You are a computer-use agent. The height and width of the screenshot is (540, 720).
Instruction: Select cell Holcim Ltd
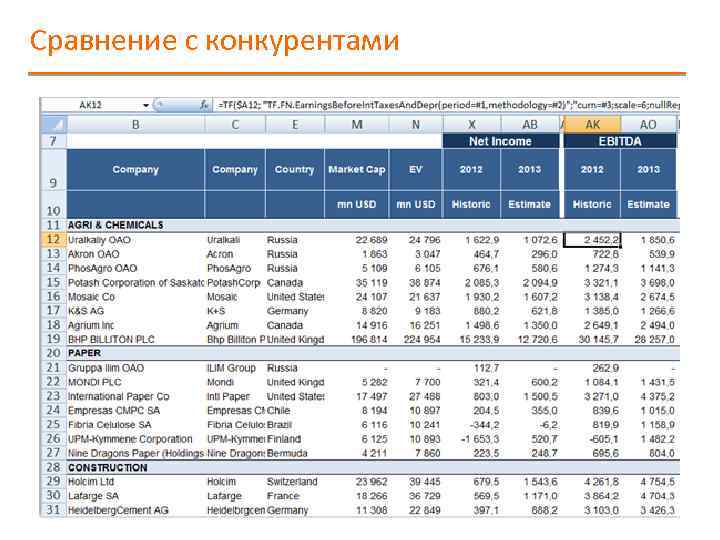(136, 482)
